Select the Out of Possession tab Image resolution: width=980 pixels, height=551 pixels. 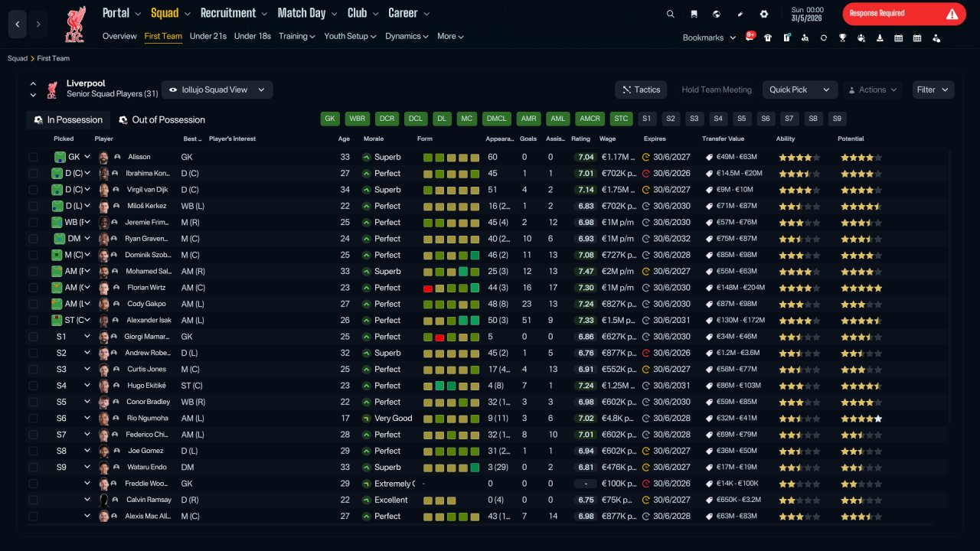pyautogui.click(x=162, y=119)
